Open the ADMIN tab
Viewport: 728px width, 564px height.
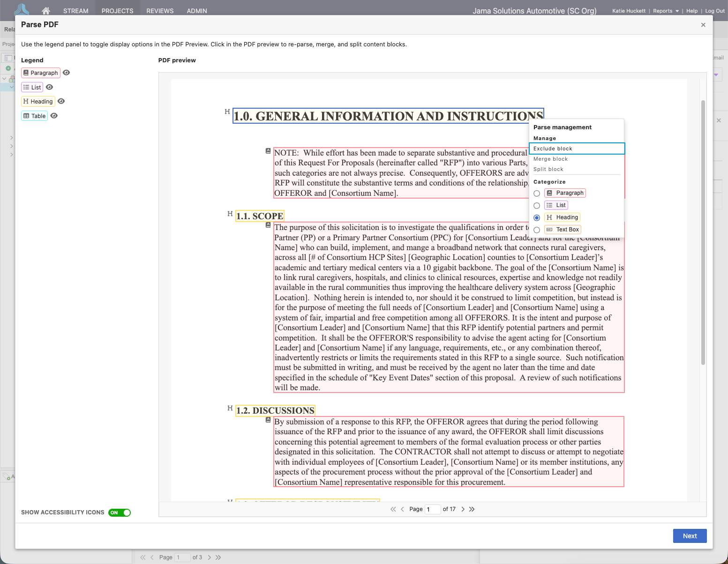197,11
